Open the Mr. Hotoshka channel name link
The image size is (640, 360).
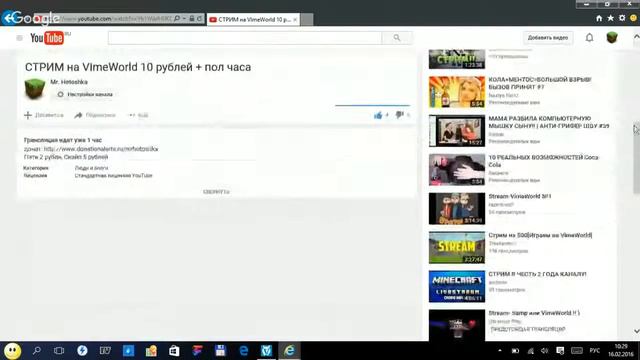69,82
